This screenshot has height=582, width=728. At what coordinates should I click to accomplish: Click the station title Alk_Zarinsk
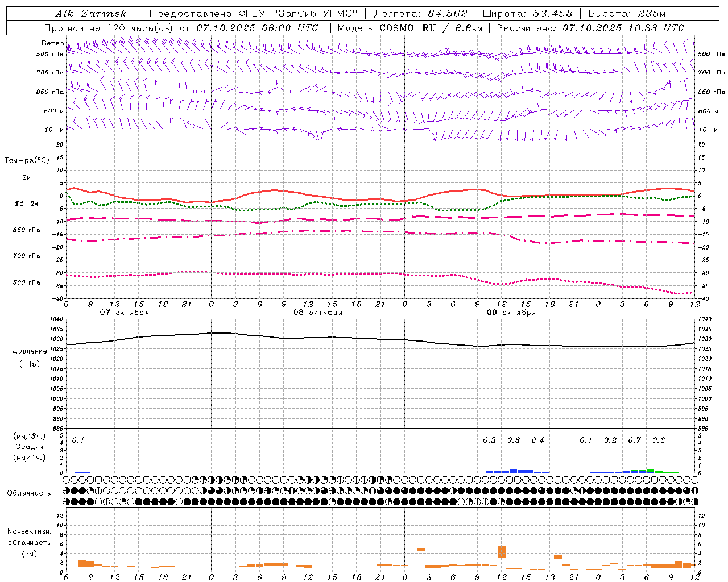tap(91, 14)
